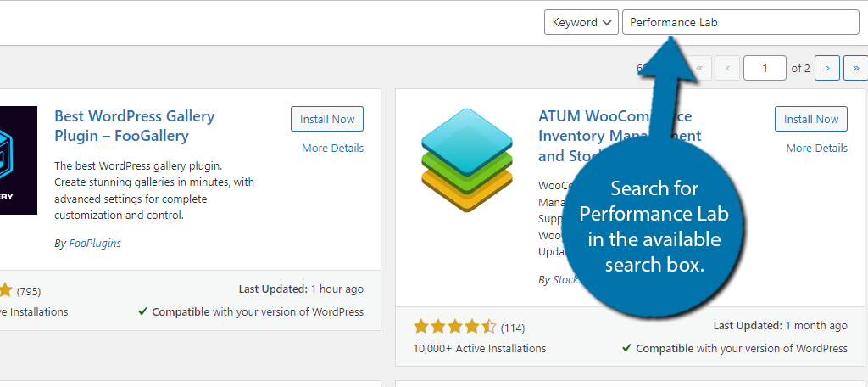
Task: Go to next page of results
Action: 827,68
